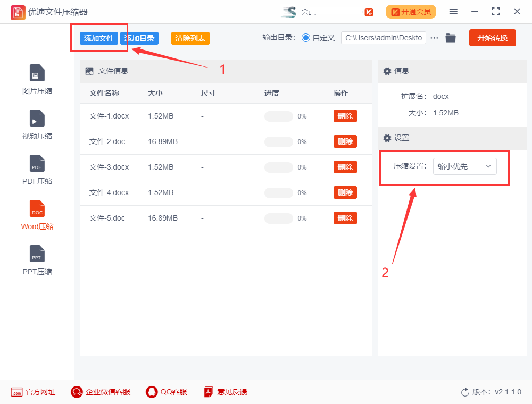This screenshot has height=404, width=532.
Task: Click the three-dots browse output path button
Action: (x=434, y=38)
